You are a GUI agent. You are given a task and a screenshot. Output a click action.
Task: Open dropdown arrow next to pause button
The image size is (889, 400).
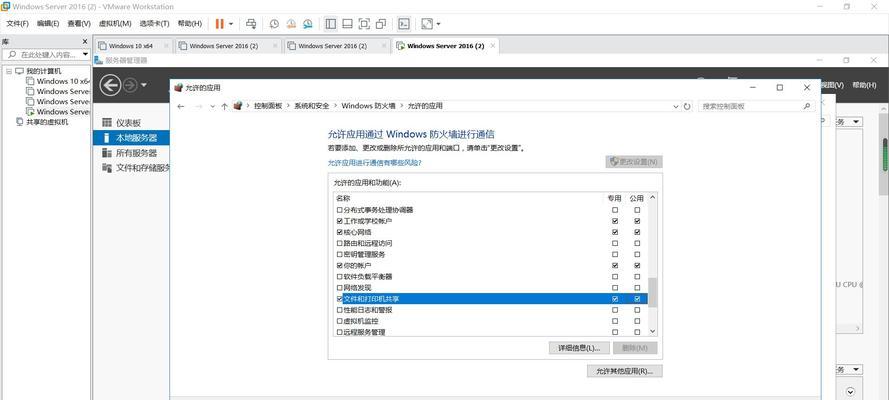231,24
